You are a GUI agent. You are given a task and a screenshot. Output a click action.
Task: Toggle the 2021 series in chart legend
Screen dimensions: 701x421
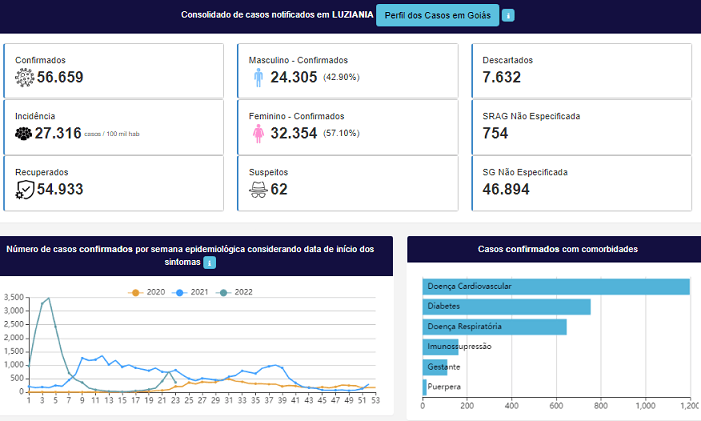[190, 292]
